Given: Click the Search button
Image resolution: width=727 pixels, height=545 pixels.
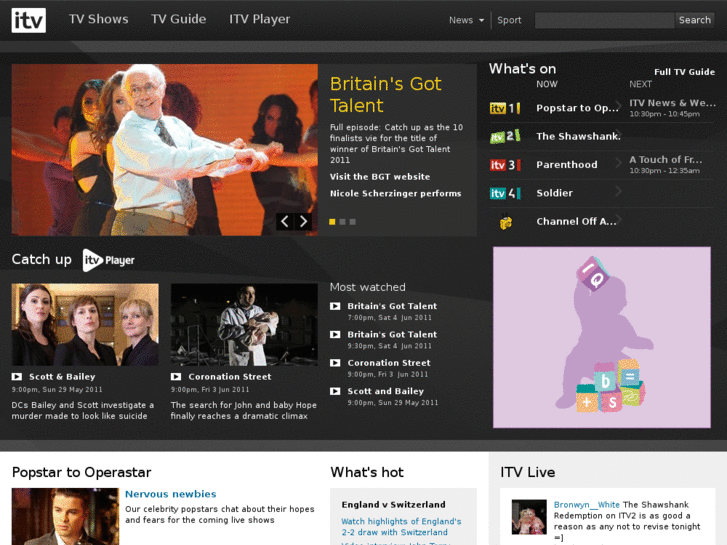Looking at the screenshot, I should coord(695,20).
